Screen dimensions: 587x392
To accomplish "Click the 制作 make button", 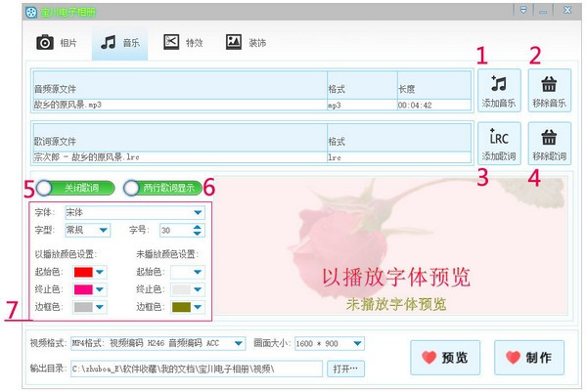I will (528, 357).
